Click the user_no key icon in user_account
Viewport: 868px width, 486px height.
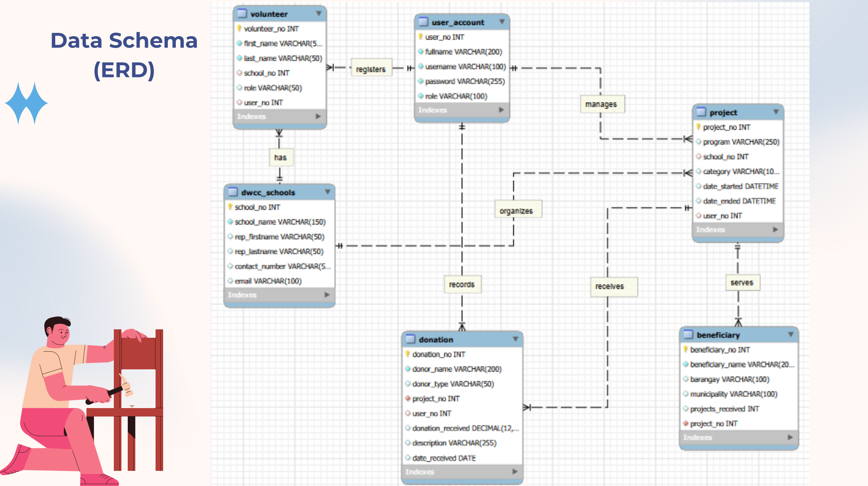[x=420, y=37]
